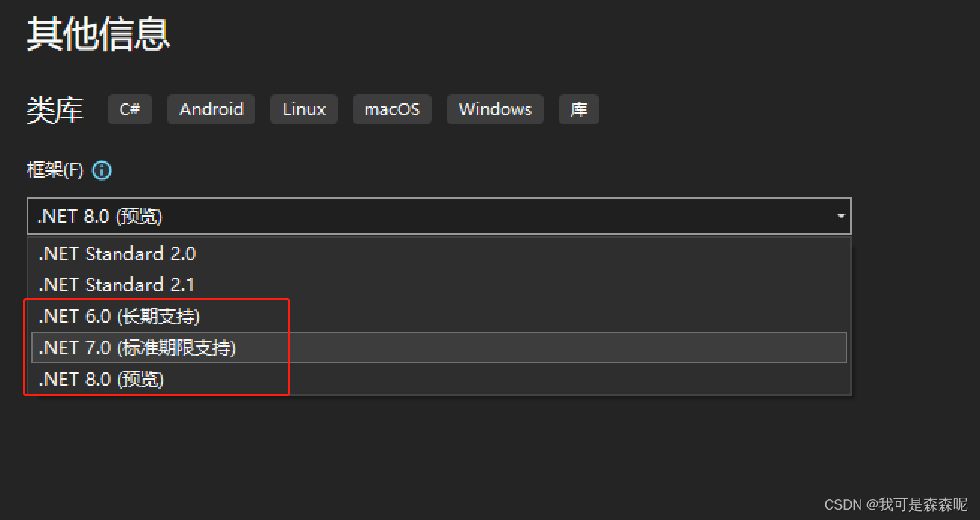980x520 pixels.
Task: Click inside the red highlighted options area
Action: [x=157, y=347]
